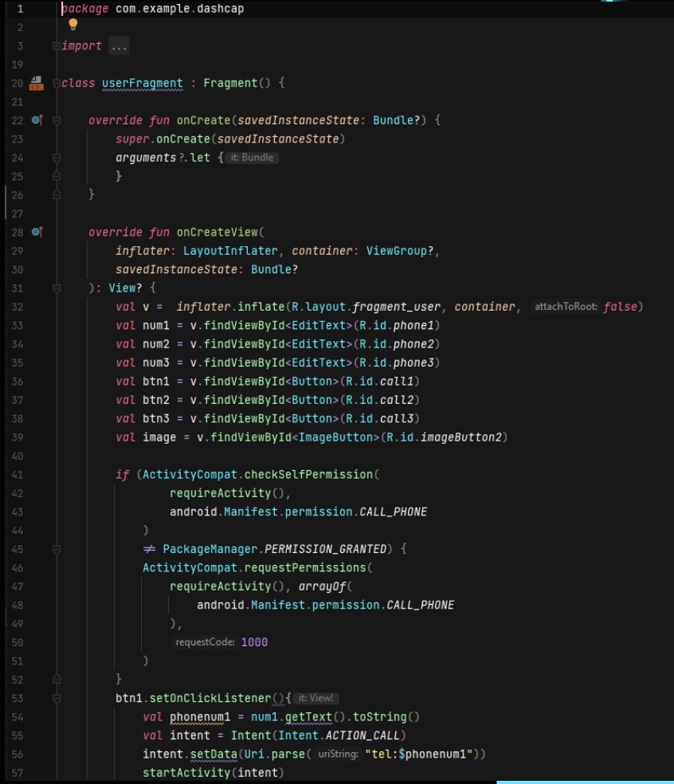Click the yellow lightbulb quick-fix icon
The height and width of the screenshot is (784, 674).
pos(73,25)
